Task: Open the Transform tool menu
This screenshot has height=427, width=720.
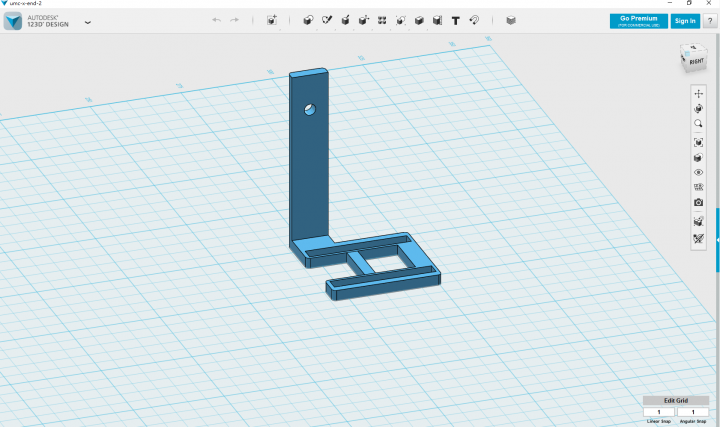Action: click(272, 20)
